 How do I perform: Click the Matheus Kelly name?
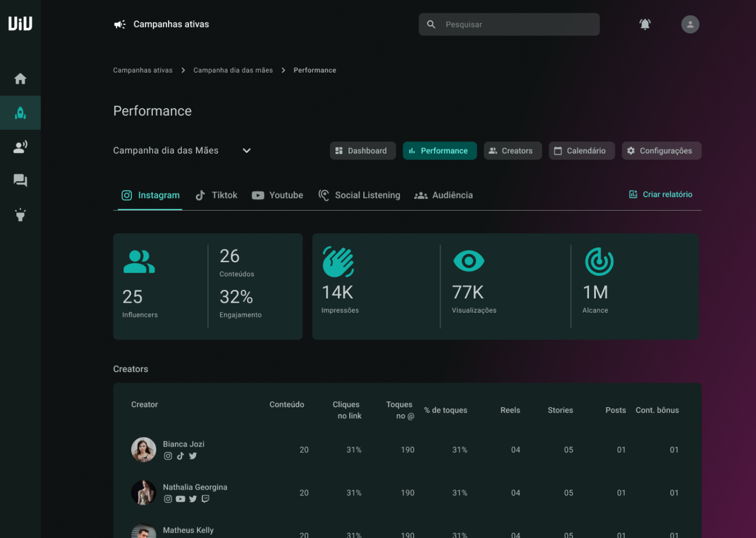(188, 531)
